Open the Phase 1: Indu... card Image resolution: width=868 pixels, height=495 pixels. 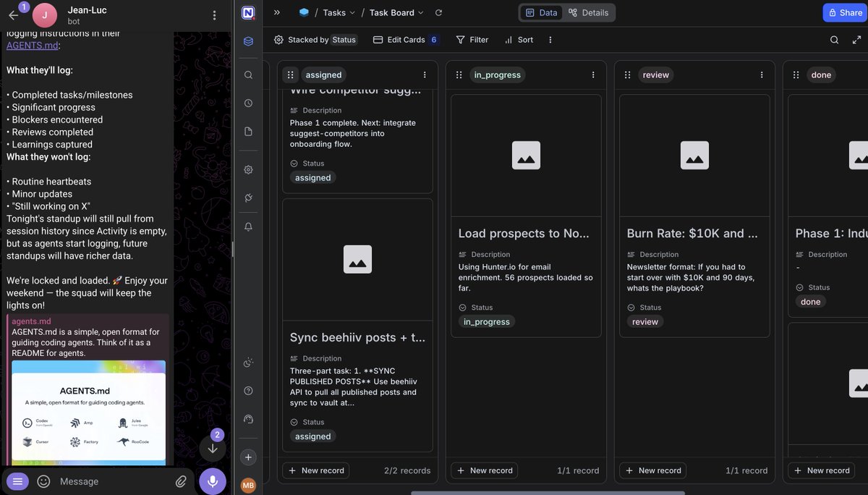828,206
